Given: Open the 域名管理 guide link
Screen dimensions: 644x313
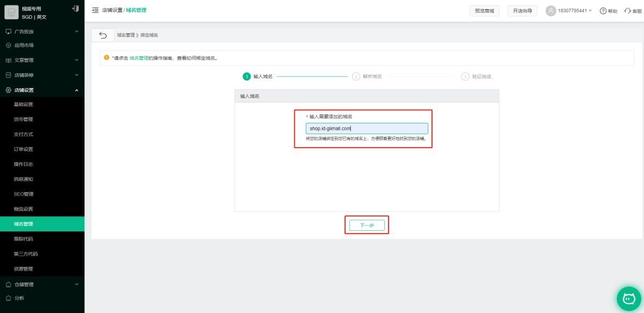Looking at the screenshot, I should coord(139,58).
